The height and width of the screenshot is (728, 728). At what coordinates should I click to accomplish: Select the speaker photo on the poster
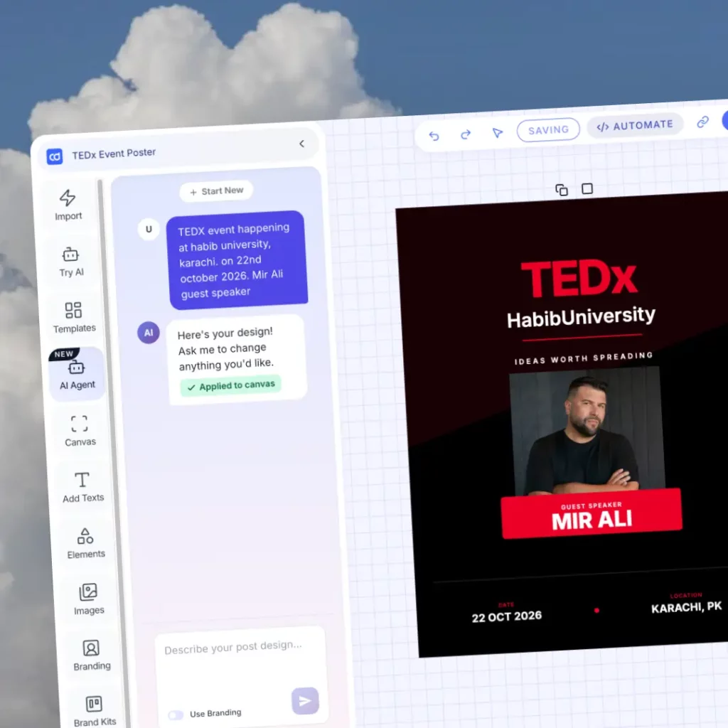coord(587,430)
